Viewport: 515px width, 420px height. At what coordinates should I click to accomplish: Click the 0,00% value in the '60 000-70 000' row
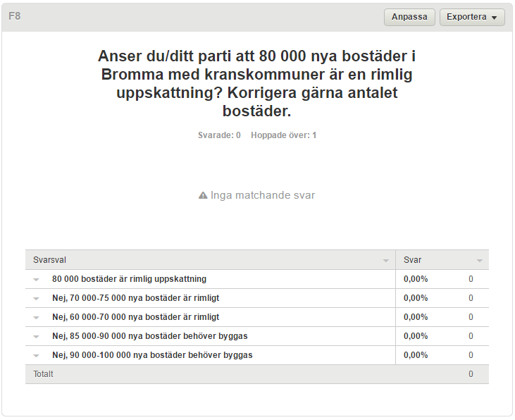pos(416,317)
